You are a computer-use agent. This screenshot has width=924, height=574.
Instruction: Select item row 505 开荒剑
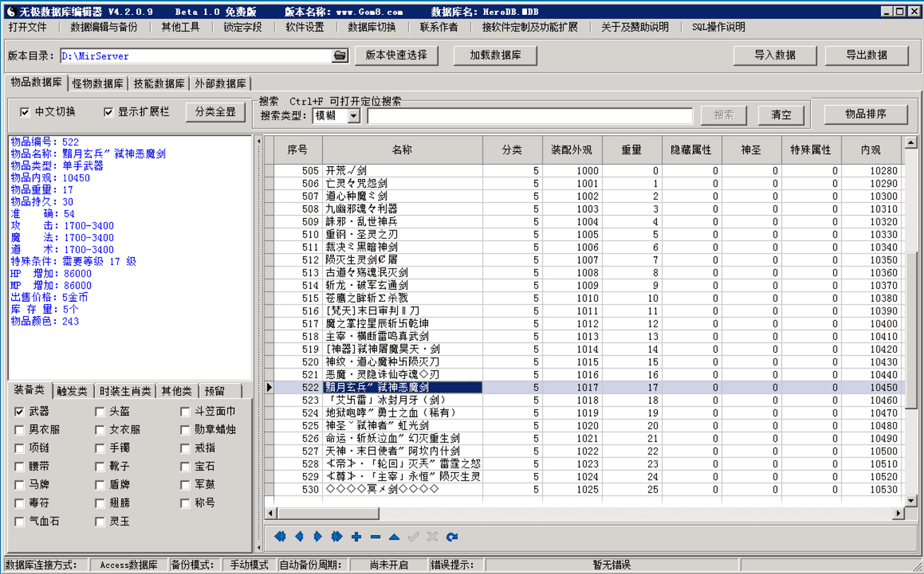pyautogui.click(x=403, y=169)
